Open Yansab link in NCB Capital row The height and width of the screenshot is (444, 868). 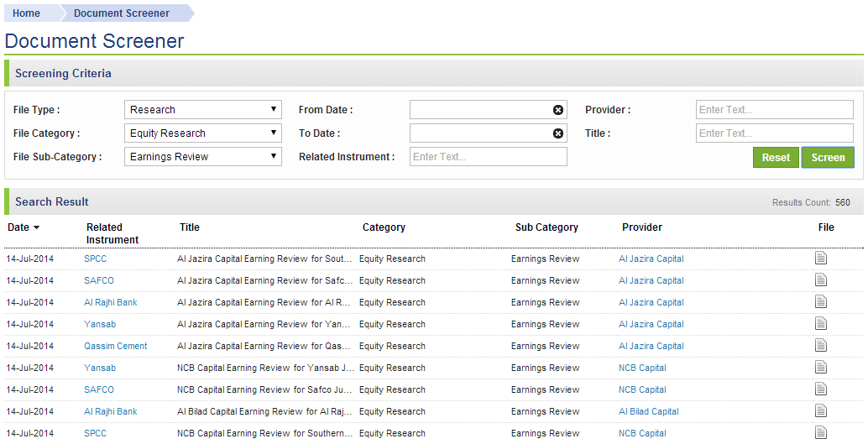coord(100,368)
